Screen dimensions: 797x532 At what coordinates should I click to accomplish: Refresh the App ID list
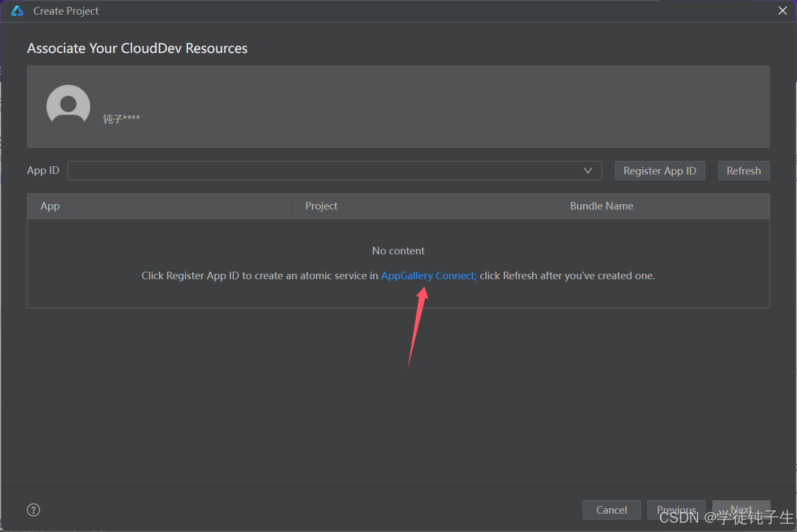point(744,171)
